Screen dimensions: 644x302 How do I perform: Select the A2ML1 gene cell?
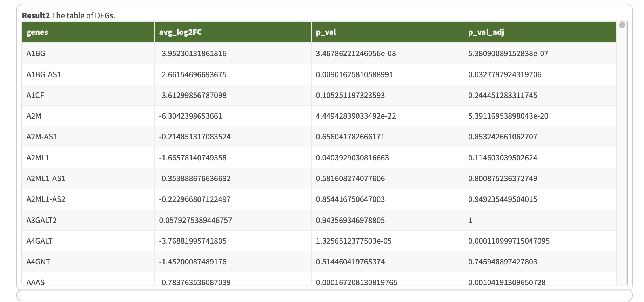[x=38, y=158]
